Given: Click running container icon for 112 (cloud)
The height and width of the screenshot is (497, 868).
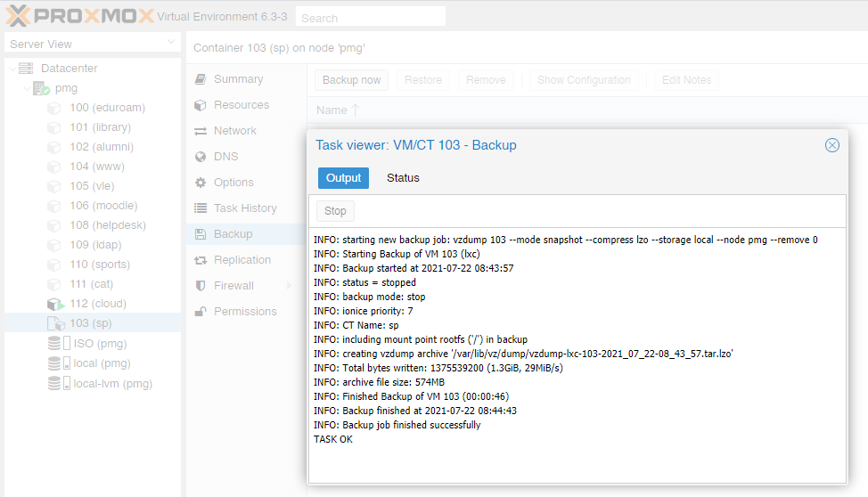Looking at the screenshot, I should [55, 304].
